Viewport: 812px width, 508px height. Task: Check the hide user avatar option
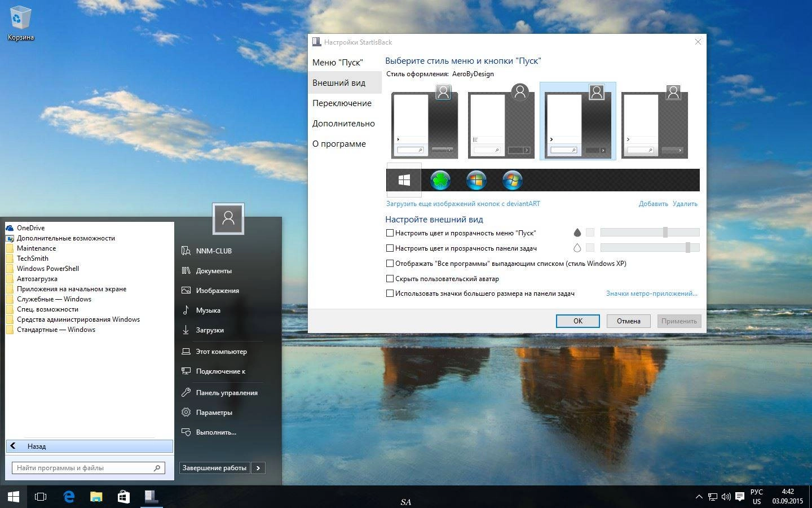click(x=390, y=278)
